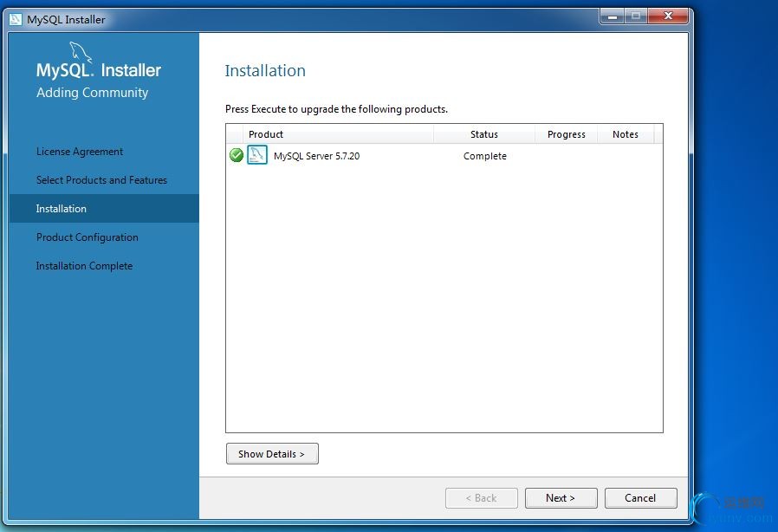Open the Installation Complete step

[x=84, y=266]
